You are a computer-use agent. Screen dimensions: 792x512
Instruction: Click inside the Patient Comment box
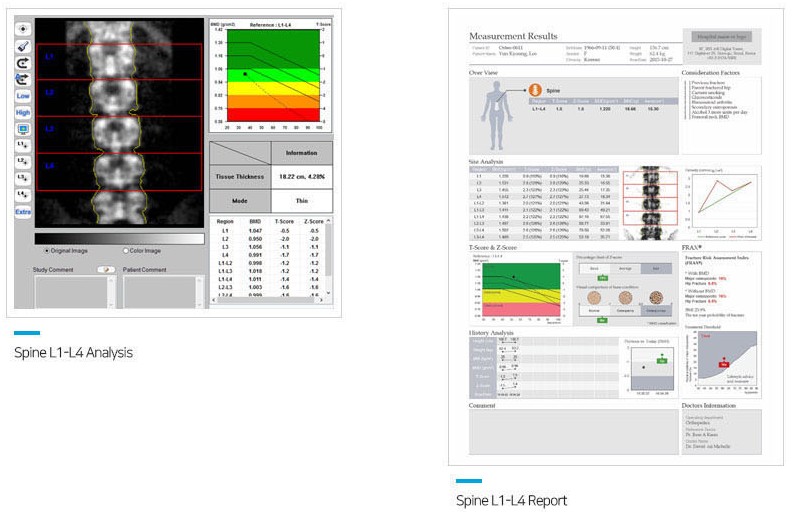click(159, 291)
